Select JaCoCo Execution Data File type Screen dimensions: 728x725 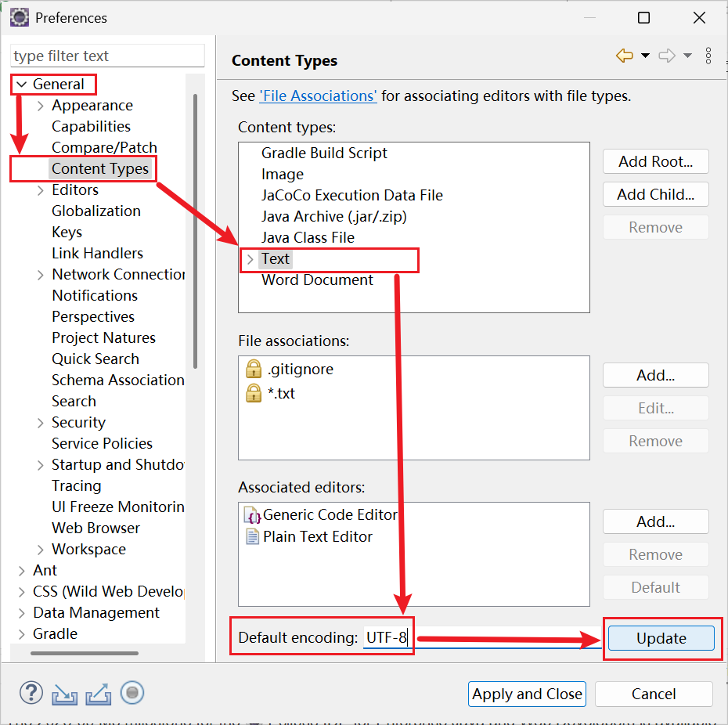pos(352,195)
